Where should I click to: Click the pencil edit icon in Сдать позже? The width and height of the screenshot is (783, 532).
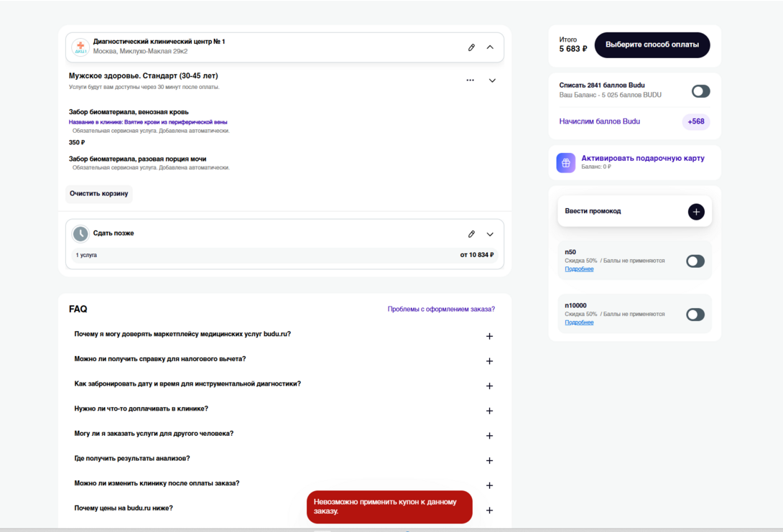pos(471,234)
